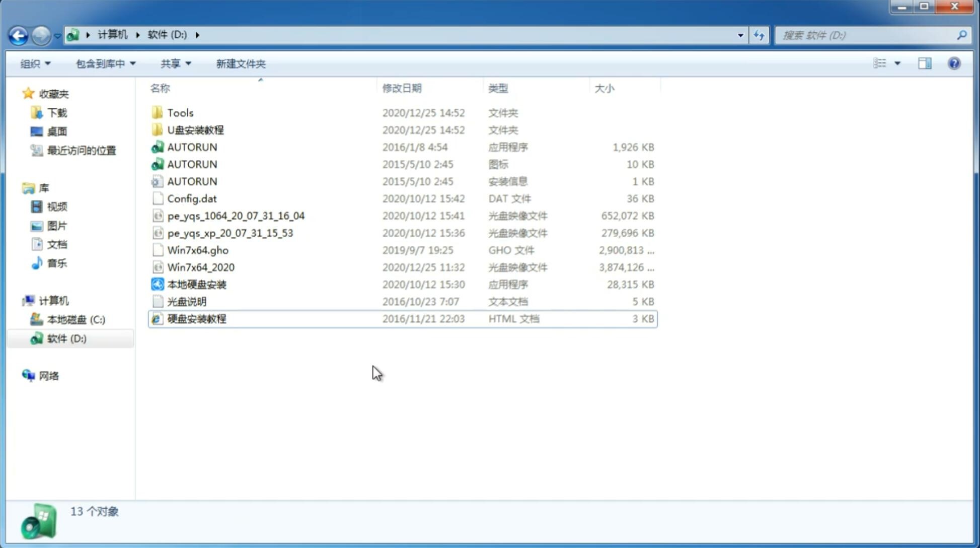Launch 本地硬盘安装 application

click(196, 284)
